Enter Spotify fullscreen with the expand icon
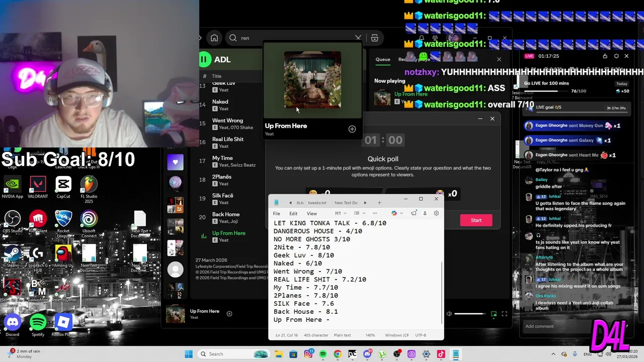The width and height of the screenshot is (644, 362). (x=504, y=314)
